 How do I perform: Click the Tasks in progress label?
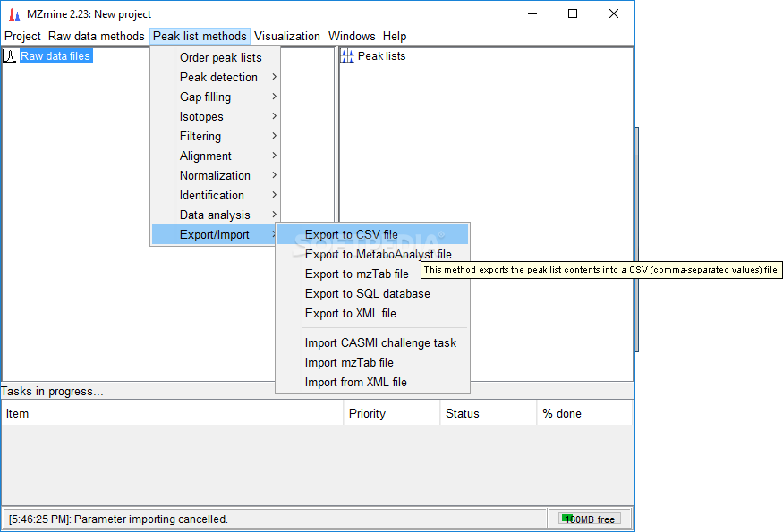coord(52,392)
